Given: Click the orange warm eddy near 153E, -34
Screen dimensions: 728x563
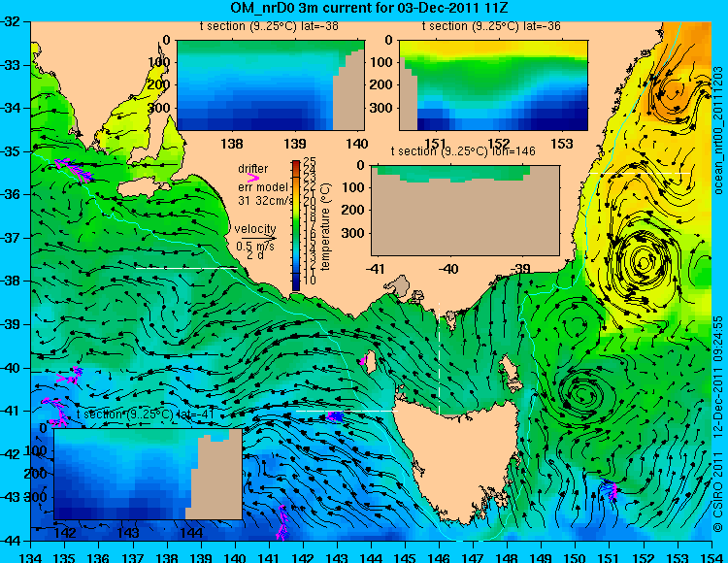Looking at the screenshot, I should coord(672,94).
